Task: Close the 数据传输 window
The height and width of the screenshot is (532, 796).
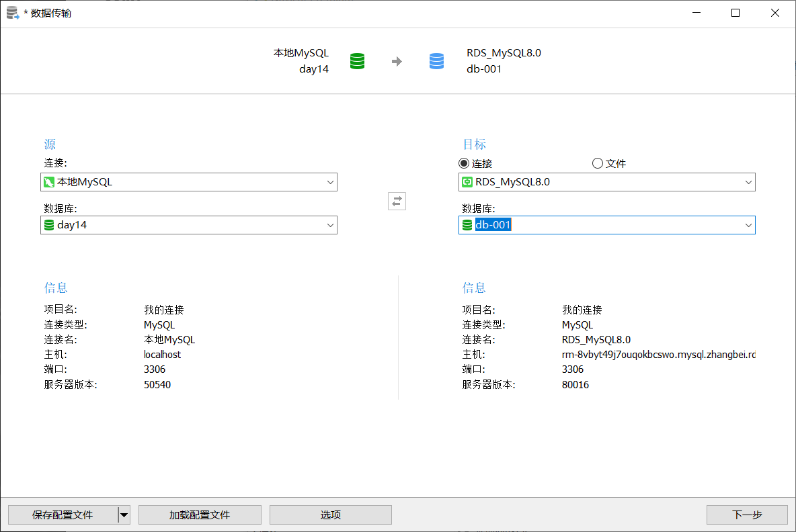Action: point(774,13)
